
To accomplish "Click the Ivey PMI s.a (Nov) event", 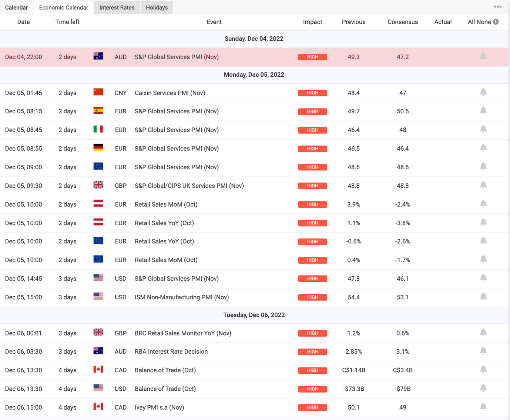I will tap(159, 407).
